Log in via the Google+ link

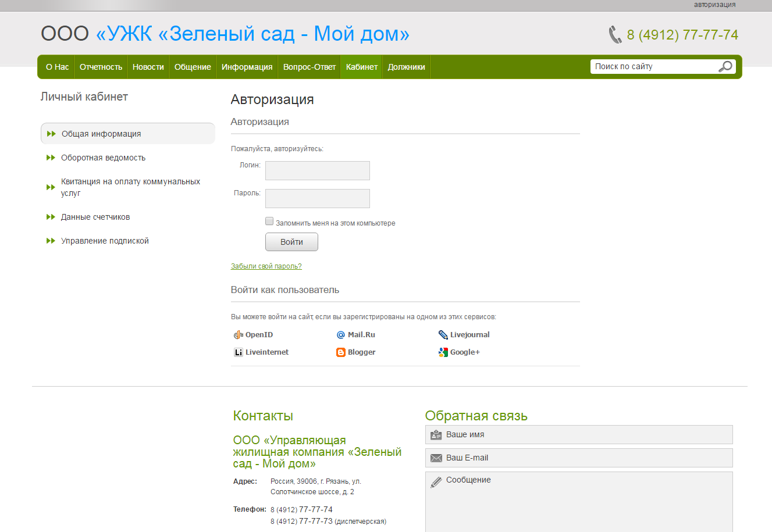[x=465, y=352]
